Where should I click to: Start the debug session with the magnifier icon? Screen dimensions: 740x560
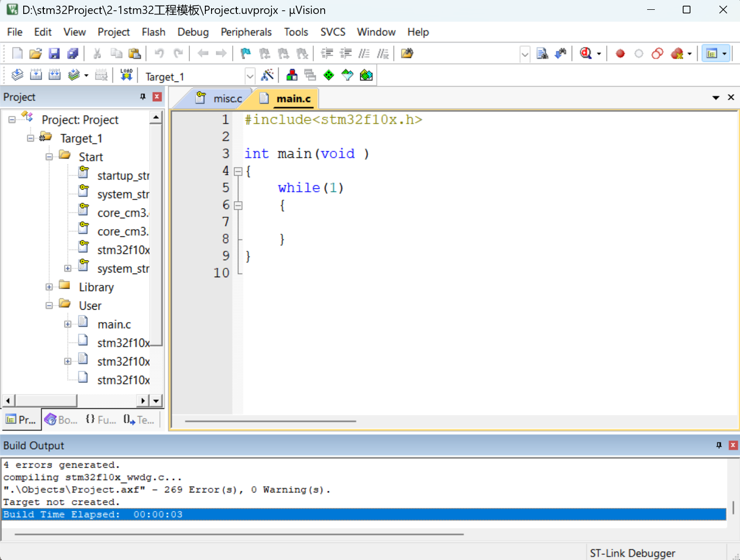pyautogui.click(x=586, y=53)
